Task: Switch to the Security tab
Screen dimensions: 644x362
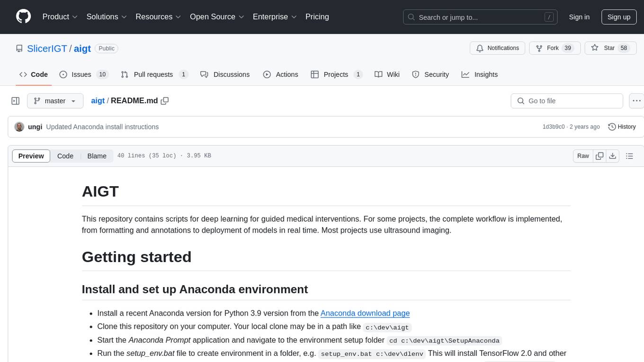Action: point(430,74)
